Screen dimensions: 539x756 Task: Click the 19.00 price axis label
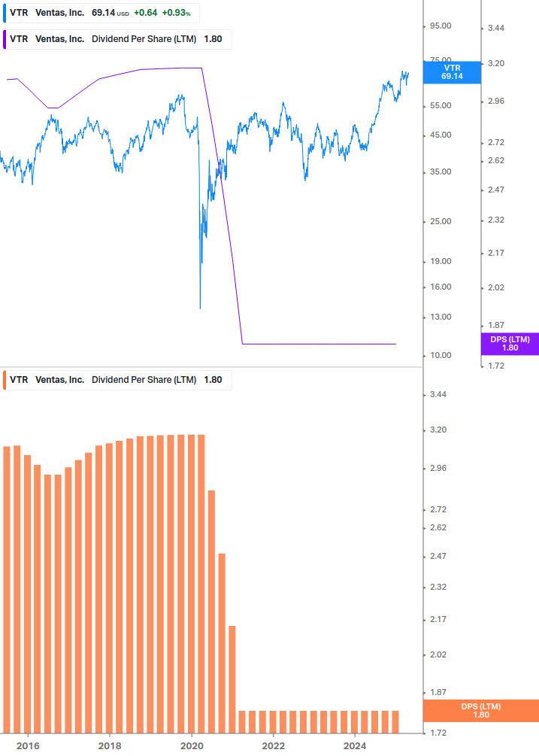coord(441,261)
